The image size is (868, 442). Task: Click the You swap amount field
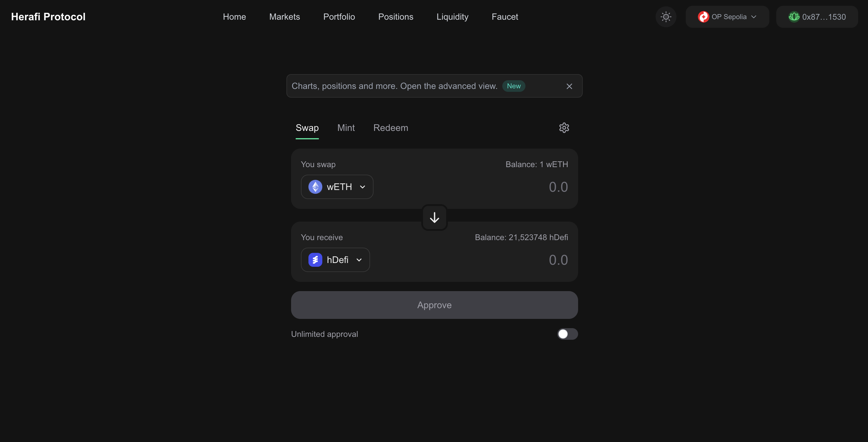click(558, 187)
